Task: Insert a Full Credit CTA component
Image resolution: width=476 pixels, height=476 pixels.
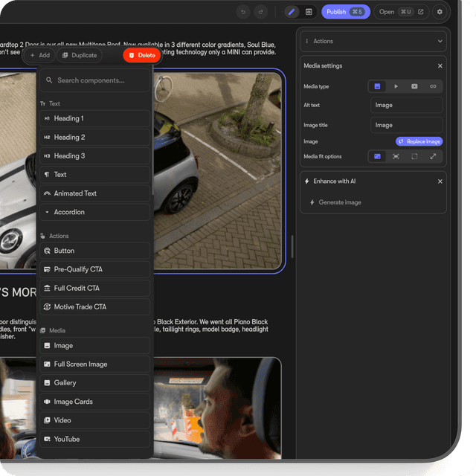Action: [x=94, y=288]
